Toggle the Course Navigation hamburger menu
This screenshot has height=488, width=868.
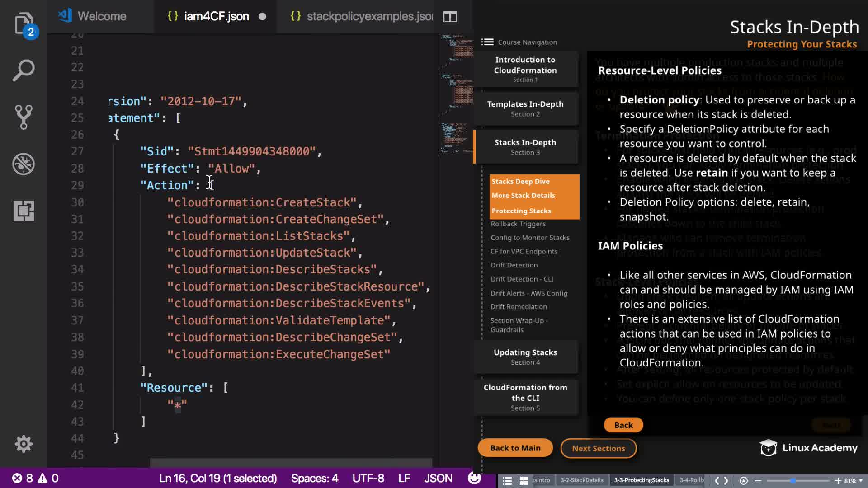(487, 42)
